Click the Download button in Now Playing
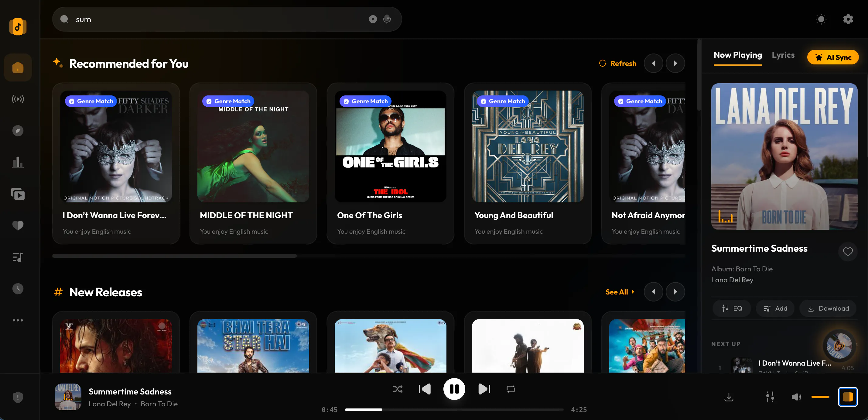Image resolution: width=868 pixels, height=420 pixels. [x=828, y=308]
